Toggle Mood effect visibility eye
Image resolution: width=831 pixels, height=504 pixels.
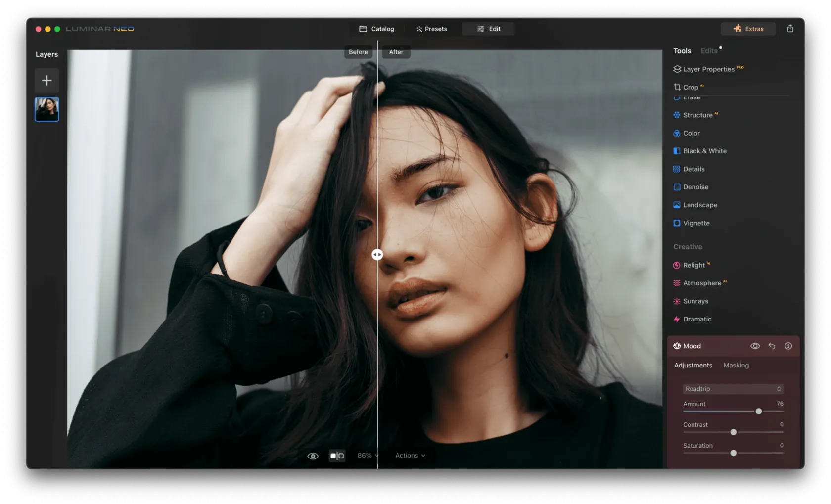(755, 346)
